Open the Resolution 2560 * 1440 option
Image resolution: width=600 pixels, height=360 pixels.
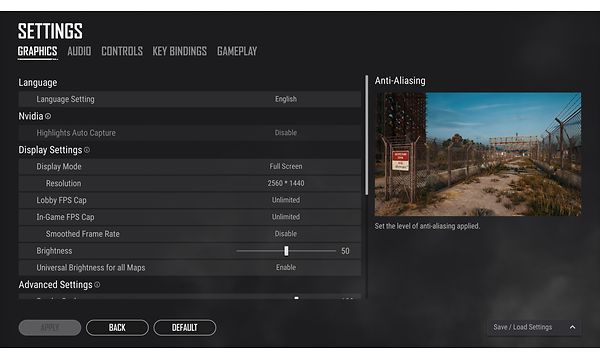click(x=286, y=183)
